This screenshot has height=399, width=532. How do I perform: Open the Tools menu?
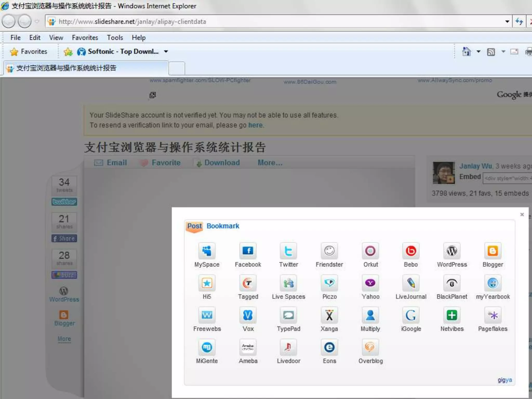point(115,38)
